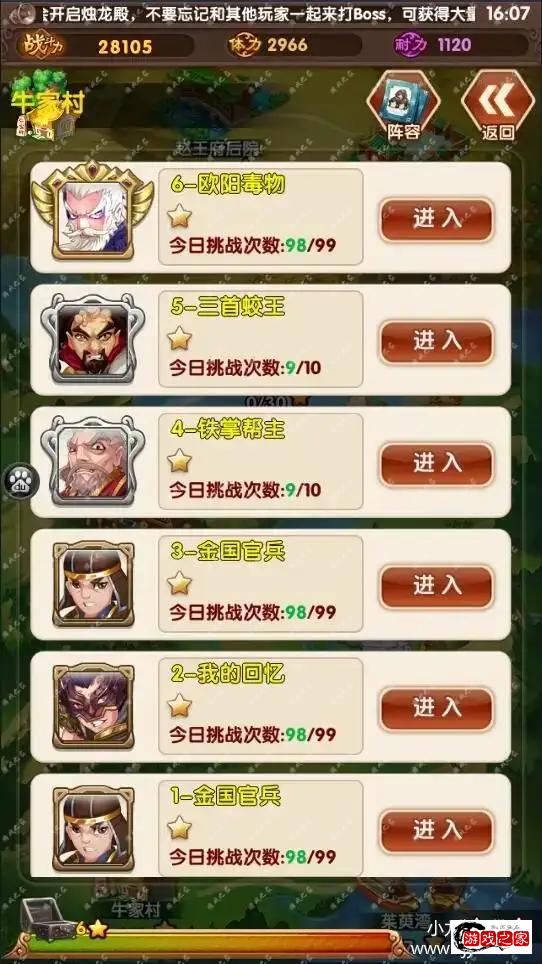Screen dimensions: 542x964
Task: Select the 我的回忆 masked portrait
Action: (93, 706)
